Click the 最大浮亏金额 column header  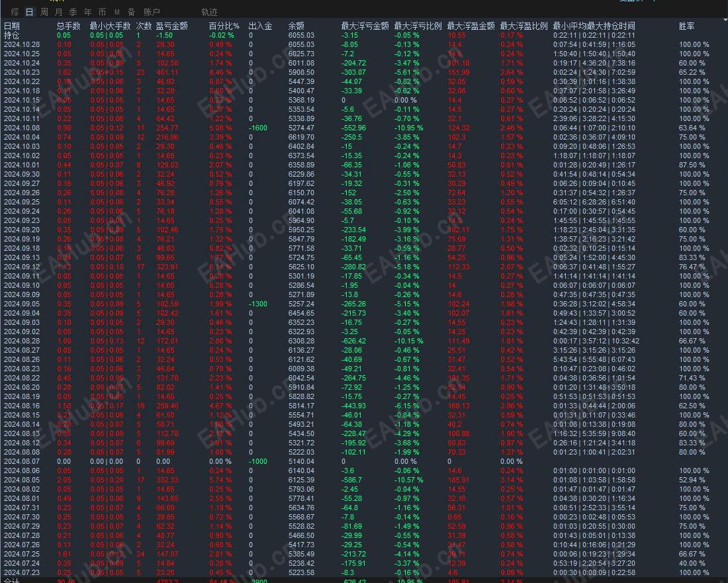coord(365,26)
